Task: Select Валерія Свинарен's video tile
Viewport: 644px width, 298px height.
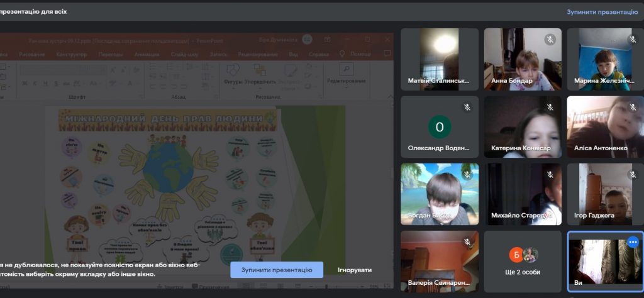Action: tap(440, 262)
